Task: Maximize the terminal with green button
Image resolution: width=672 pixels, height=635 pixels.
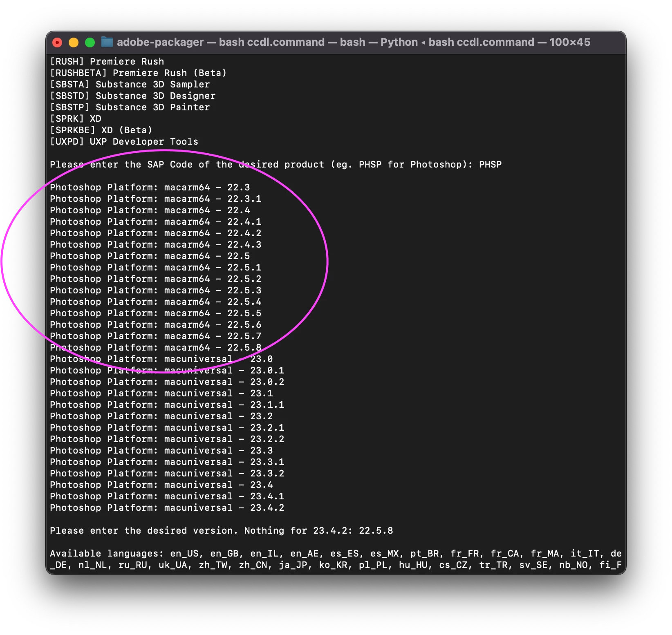Action: (x=90, y=42)
